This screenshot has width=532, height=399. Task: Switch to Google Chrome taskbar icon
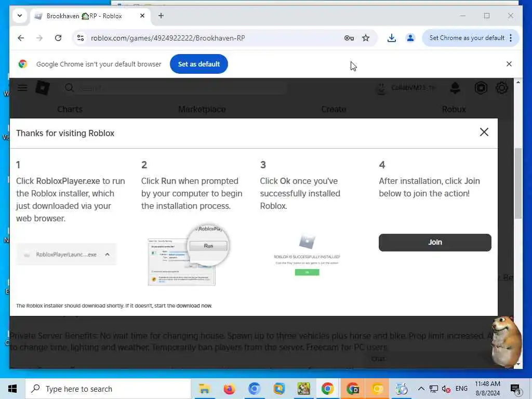[x=327, y=389]
